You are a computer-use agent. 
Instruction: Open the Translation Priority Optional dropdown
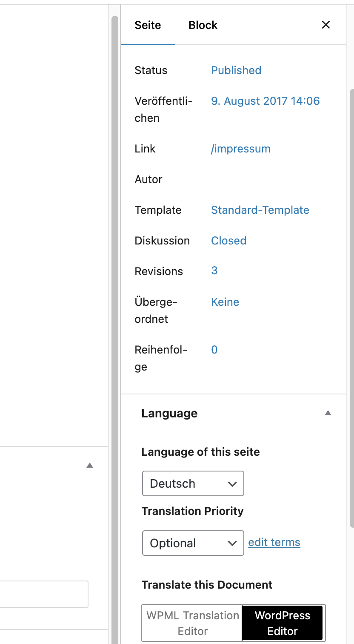193,543
